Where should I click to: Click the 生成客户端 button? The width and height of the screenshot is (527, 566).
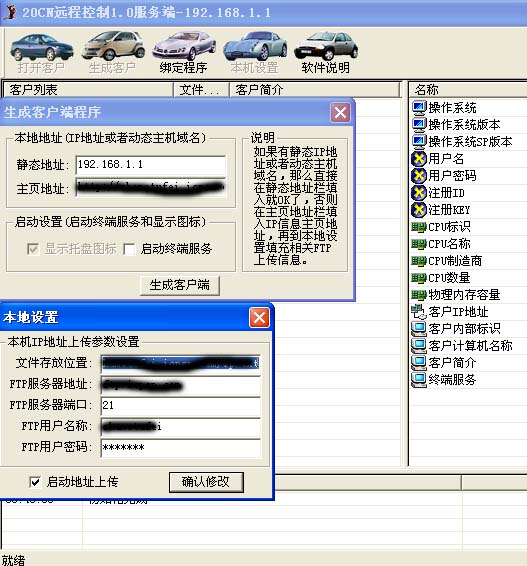coord(179,286)
